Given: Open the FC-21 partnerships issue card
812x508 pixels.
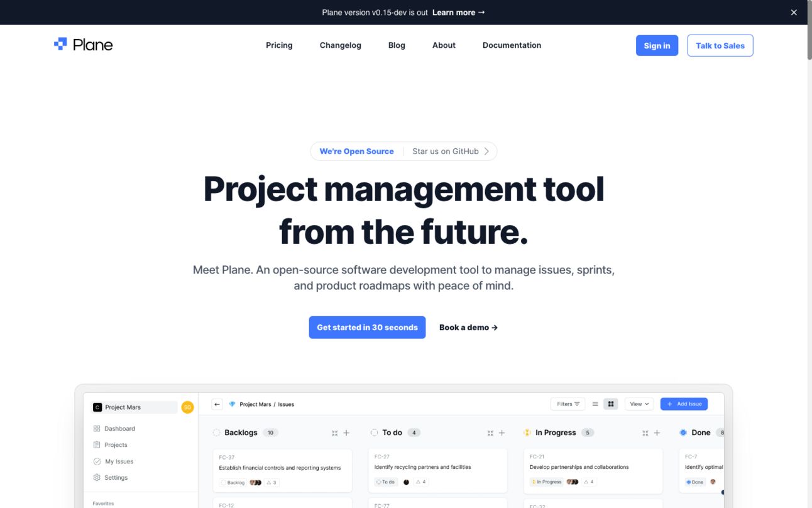Looking at the screenshot, I should point(593,470).
